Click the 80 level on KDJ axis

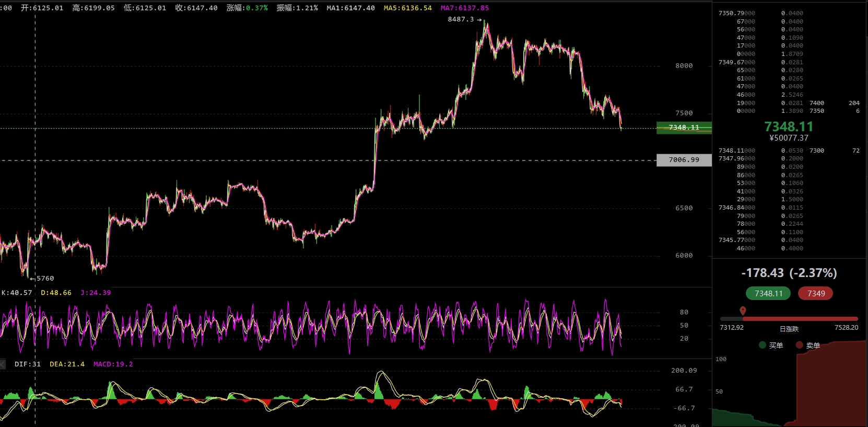(x=684, y=312)
